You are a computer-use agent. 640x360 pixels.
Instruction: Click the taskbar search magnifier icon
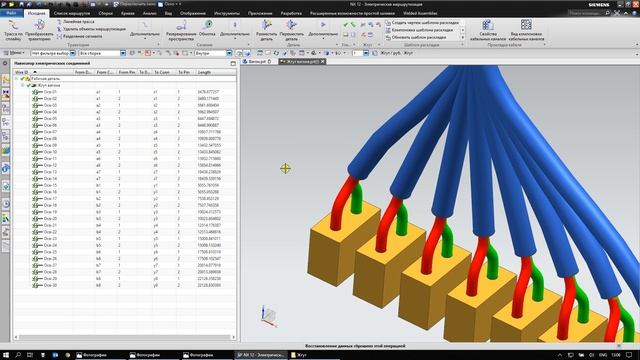pos(18,355)
